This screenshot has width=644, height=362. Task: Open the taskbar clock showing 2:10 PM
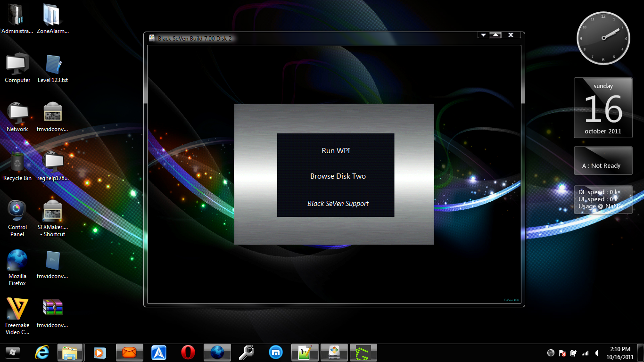point(620,353)
